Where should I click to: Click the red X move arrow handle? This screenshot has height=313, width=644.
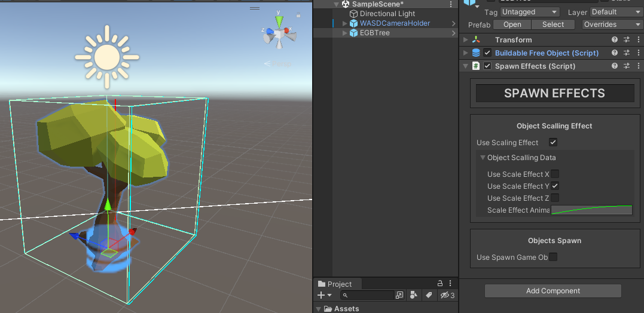pos(132,232)
